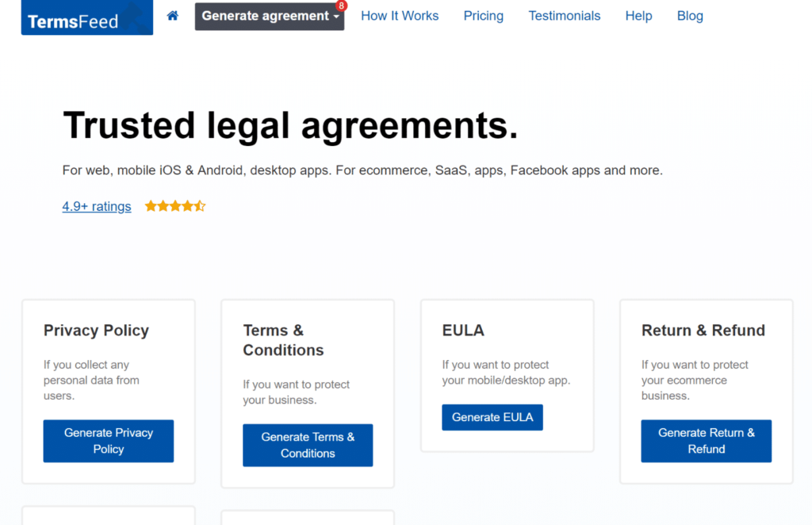This screenshot has width=812, height=525.
Task: Click the 4.9+ ratings link
Action: (97, 206)
